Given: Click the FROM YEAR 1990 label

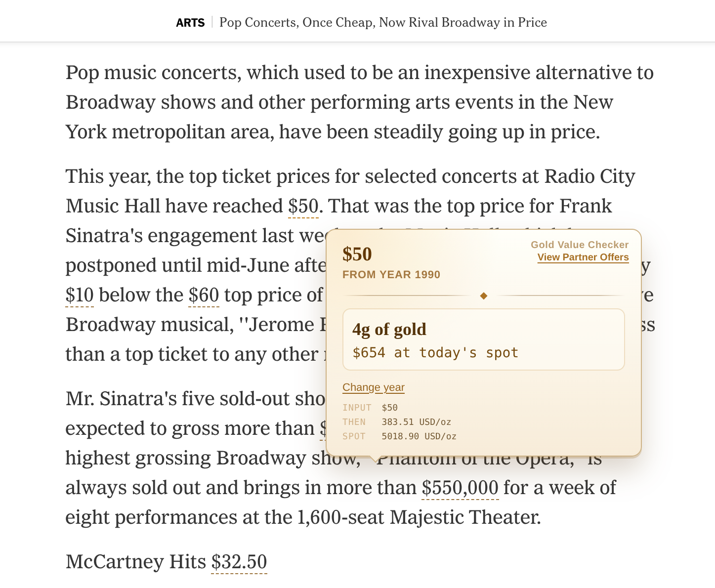Looking at the screenshot, I should 391,275.
